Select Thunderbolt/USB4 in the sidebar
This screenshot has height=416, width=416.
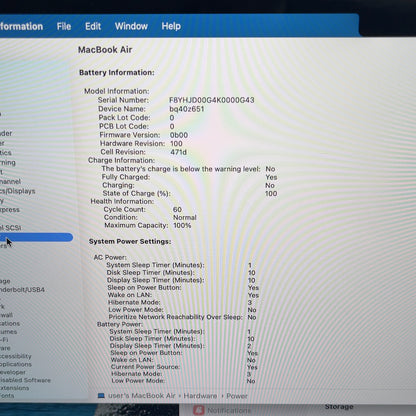click(x=22, y=290)
